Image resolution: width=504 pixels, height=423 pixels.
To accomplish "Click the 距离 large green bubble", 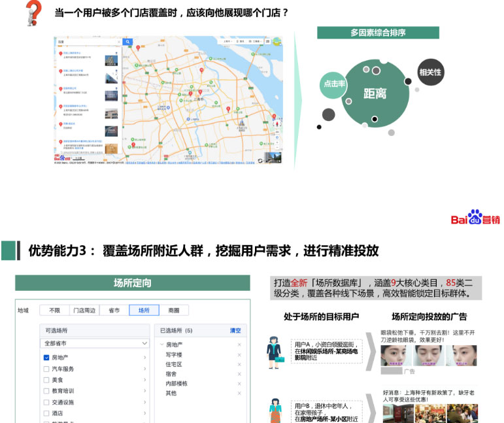I will pyautogui.click(x=375, y=93).
